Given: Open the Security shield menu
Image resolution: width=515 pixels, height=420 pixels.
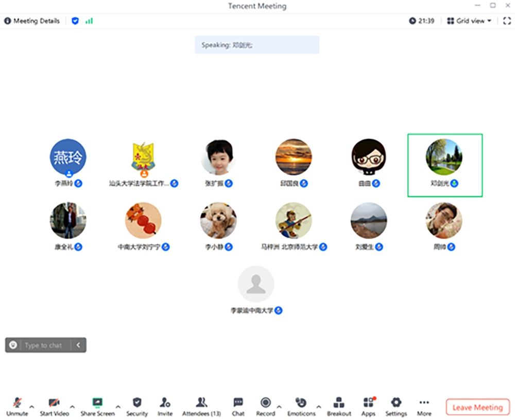Looking at the screenshot, I should pos(137,407).
